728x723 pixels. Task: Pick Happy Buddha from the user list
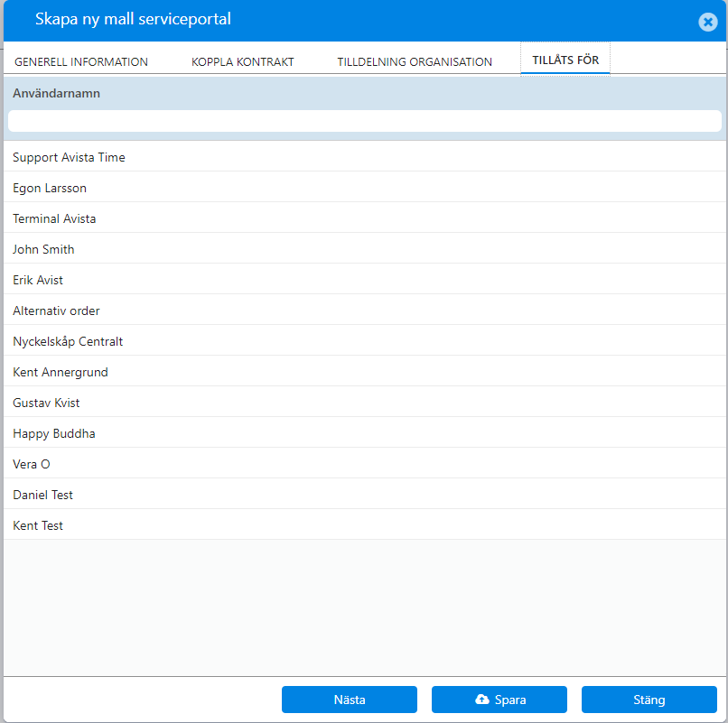(x=365, y=433)
